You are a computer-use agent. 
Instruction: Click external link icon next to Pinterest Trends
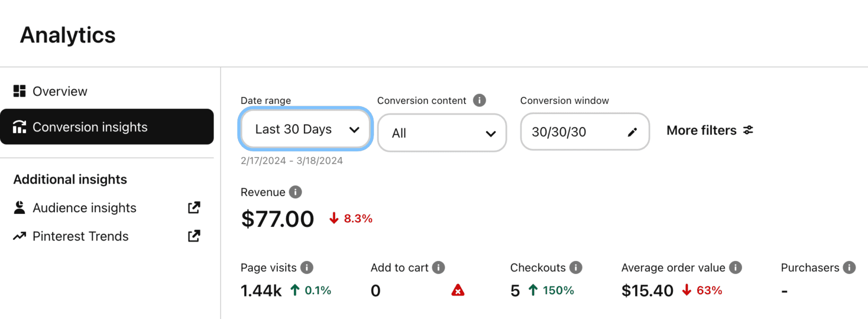194,236
